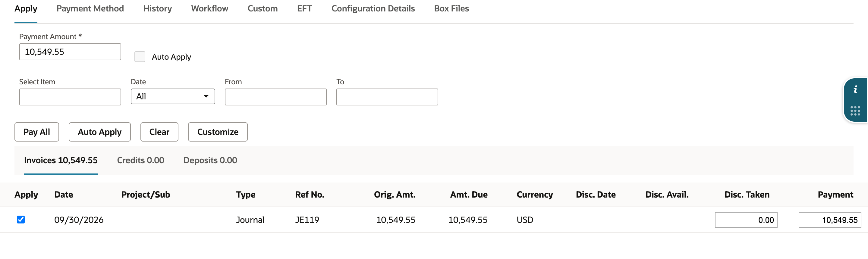The width and height of the screenshot is (868, 259).
Task: Open the Customize button
Action: point(218,132)
